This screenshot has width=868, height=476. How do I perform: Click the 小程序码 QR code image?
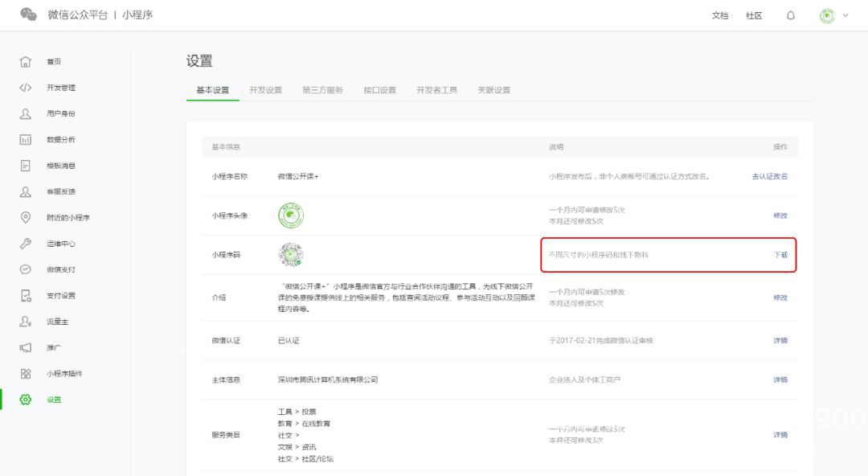pyautogui.click(x=291, y=255)
